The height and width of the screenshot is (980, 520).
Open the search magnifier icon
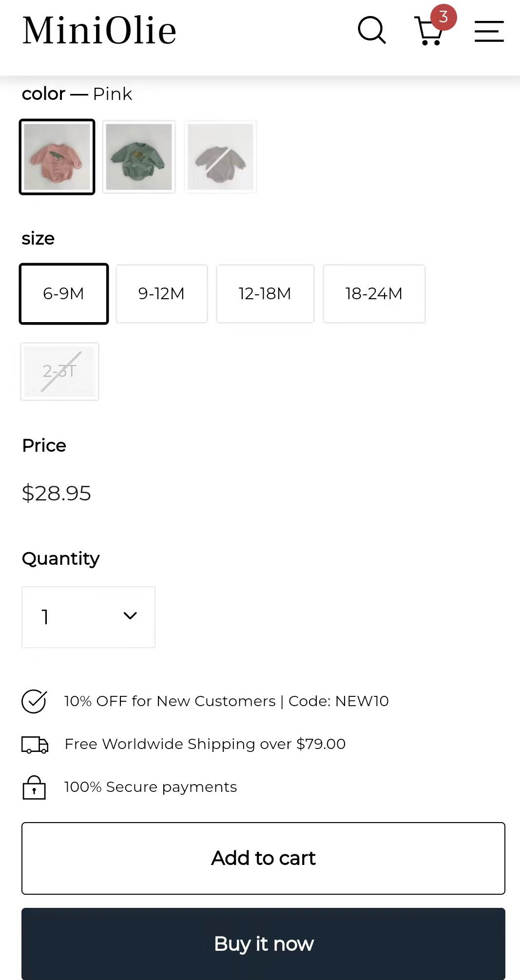click(x=372, y=30)
